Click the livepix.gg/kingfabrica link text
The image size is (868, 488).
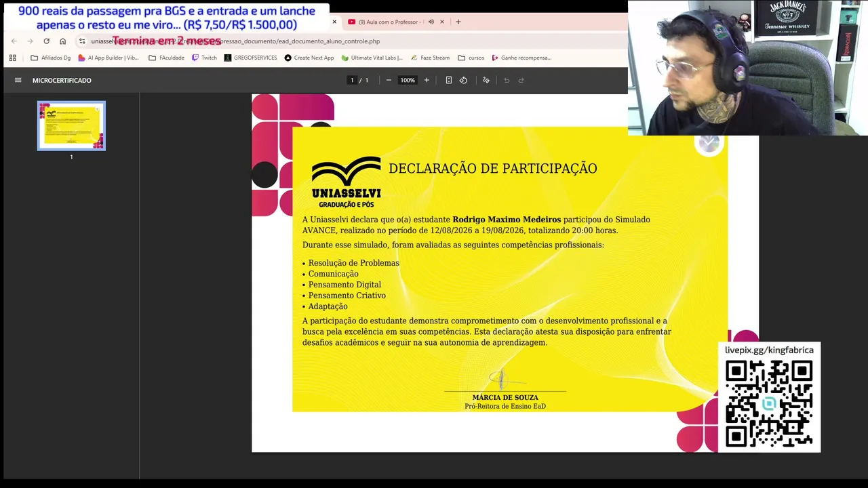click(x=769, y=350)
